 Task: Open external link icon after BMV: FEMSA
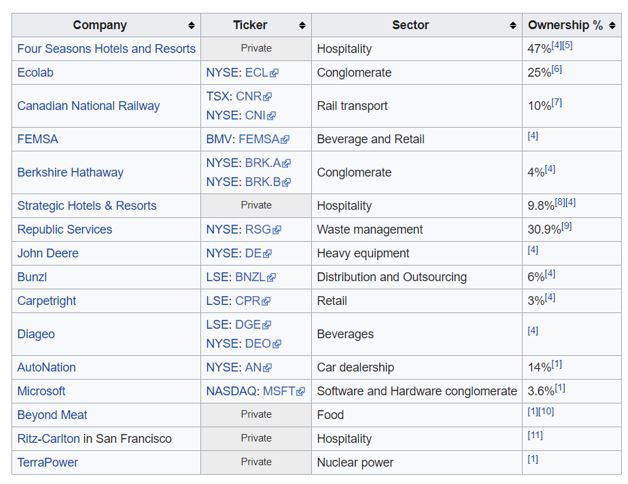tap(285, 140)
